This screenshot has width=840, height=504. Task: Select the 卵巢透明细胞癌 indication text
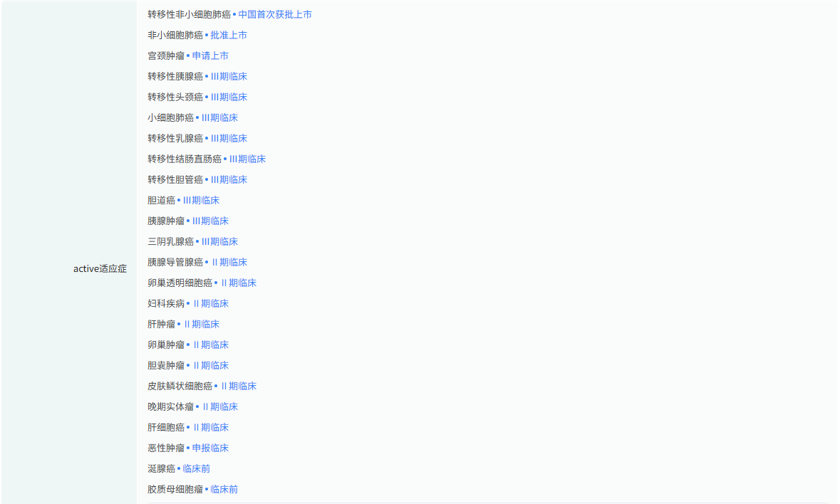[x=180, y=283]
